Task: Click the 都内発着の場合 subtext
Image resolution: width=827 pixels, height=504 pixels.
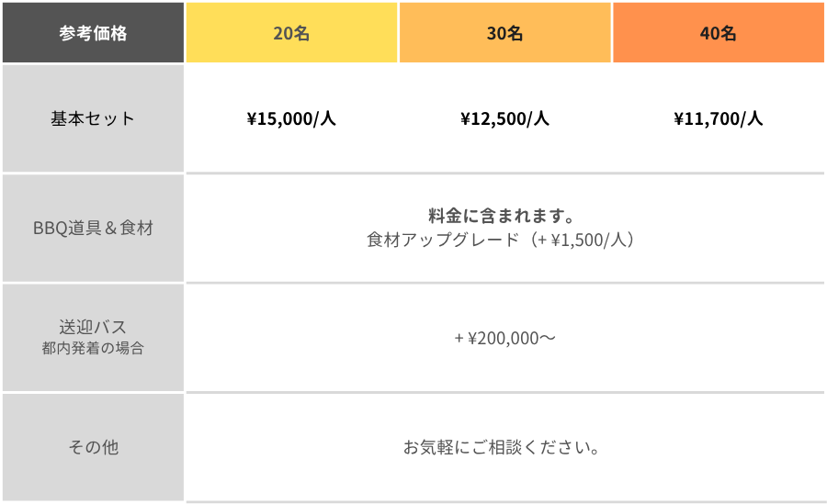Action: click(93, 348)
